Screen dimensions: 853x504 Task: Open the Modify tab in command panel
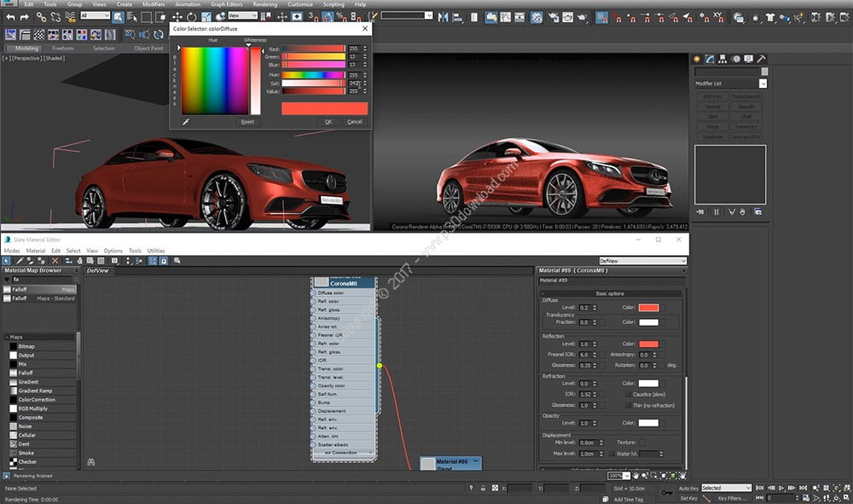pyautogui.click(x=710, y=59)
